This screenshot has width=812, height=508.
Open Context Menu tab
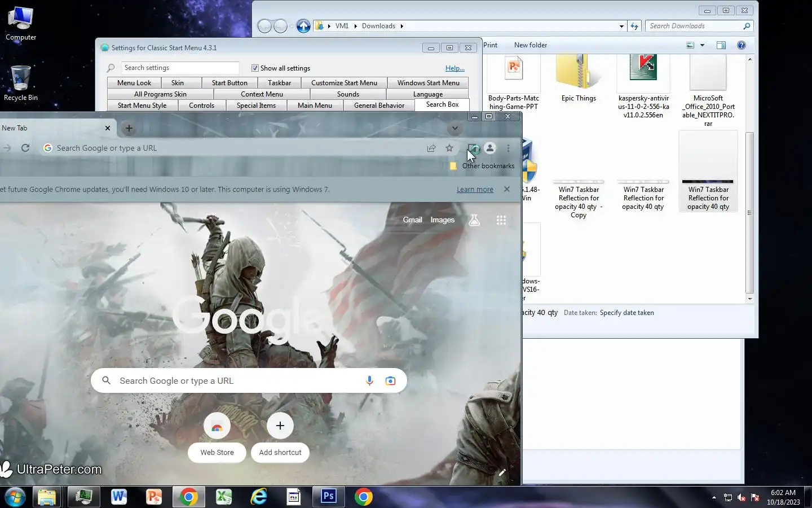click(262, 94)
